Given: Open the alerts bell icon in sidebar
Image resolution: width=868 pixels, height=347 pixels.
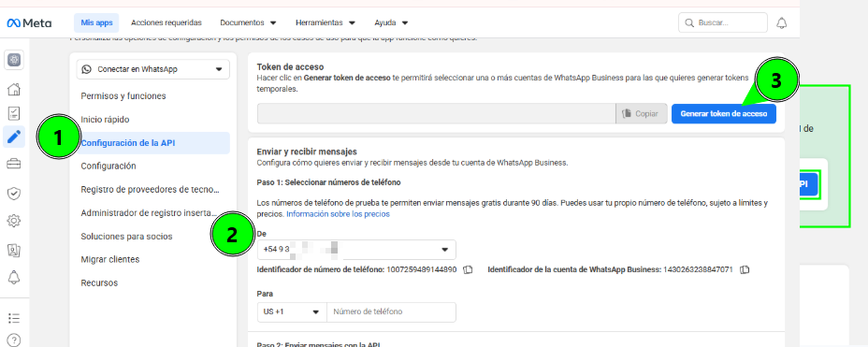Looking at the screenshot, I should [x=14, y=278].
